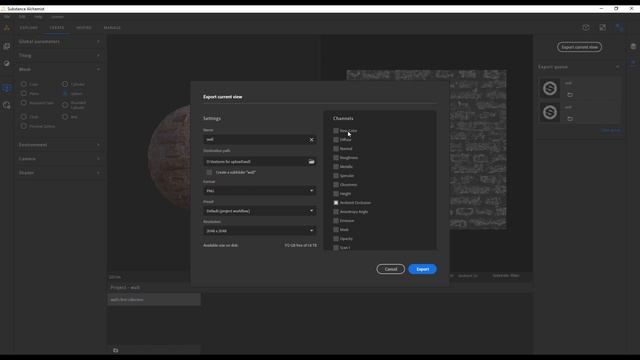Image resolution: width=640 pixels, height=360 pixels.
Task: Open the Format dropdown showing PNG
Action: pos(260,191)
